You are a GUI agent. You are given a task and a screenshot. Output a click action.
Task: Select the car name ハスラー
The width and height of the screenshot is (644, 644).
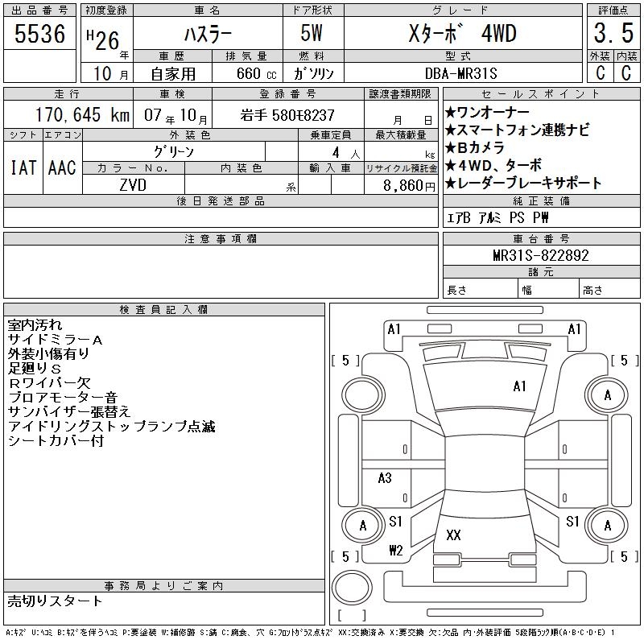click(208, 35)
